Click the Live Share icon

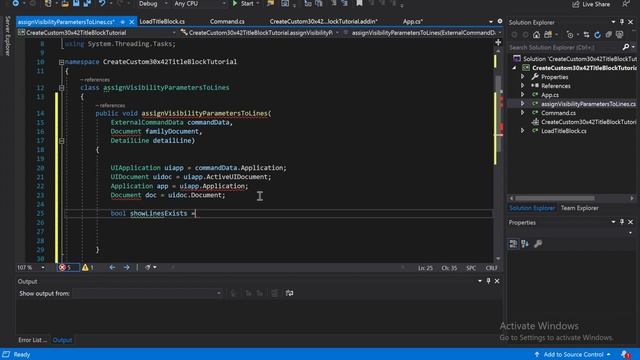click(x=576, y=4)
